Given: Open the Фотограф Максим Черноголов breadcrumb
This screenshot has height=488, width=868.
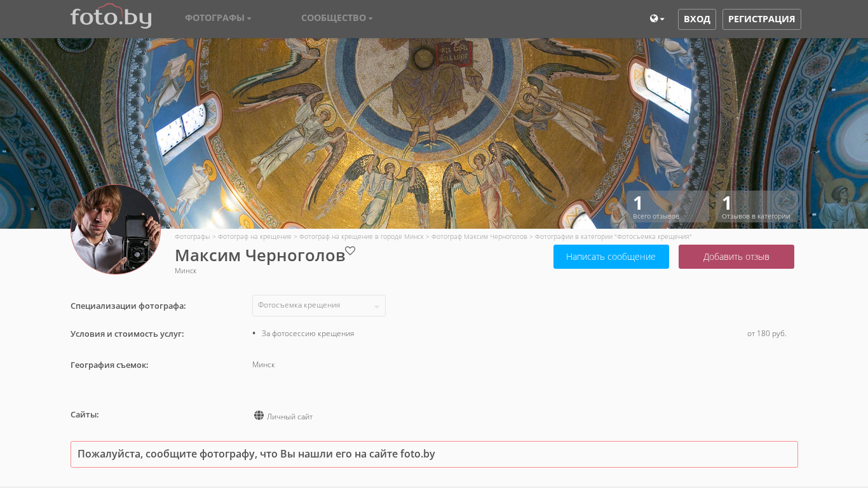Looking at the screenshot, I should point(479,236).
